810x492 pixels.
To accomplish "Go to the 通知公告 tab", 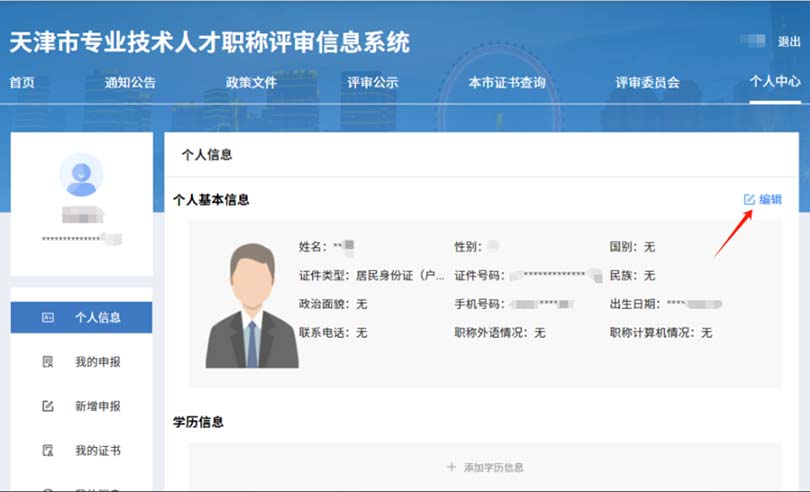I will [x=130, y=83].
